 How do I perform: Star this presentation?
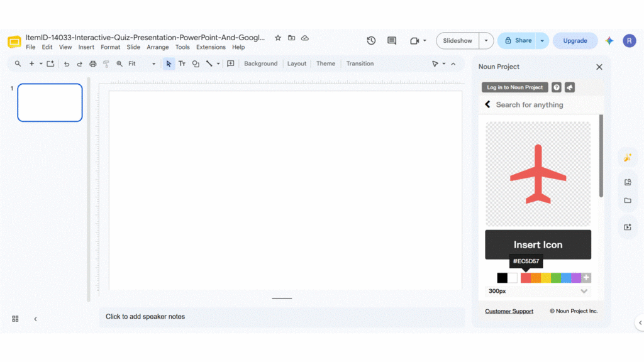click(278, 38)
